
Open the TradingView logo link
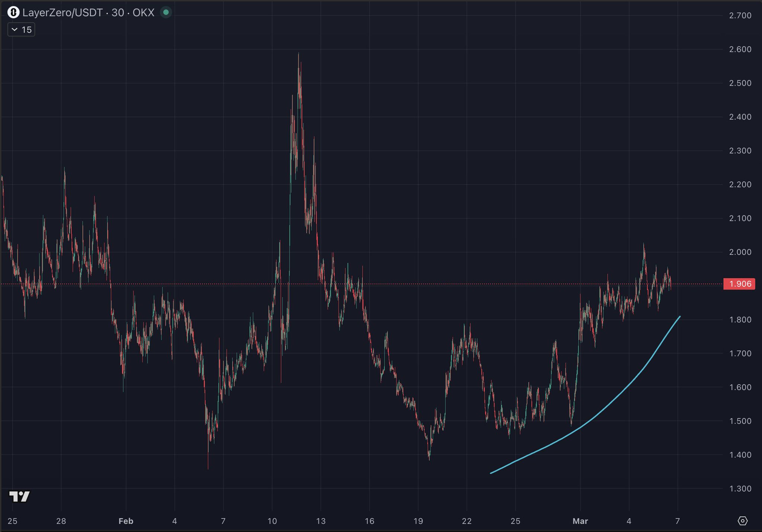click(19, 496)
